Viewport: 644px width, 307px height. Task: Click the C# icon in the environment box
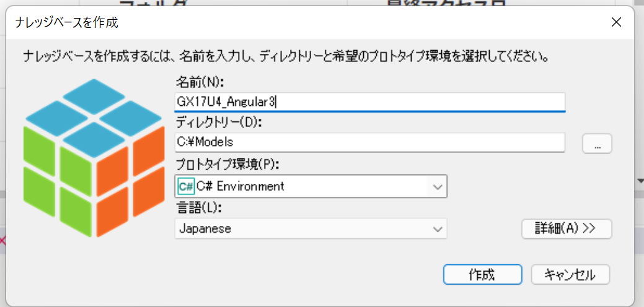186,186
